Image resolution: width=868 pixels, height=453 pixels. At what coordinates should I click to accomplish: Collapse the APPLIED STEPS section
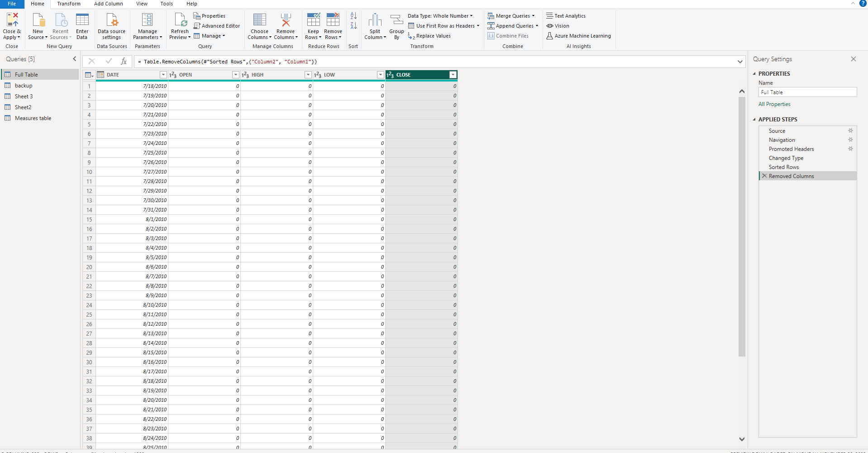pyautogui.click(x=754, y=120)
